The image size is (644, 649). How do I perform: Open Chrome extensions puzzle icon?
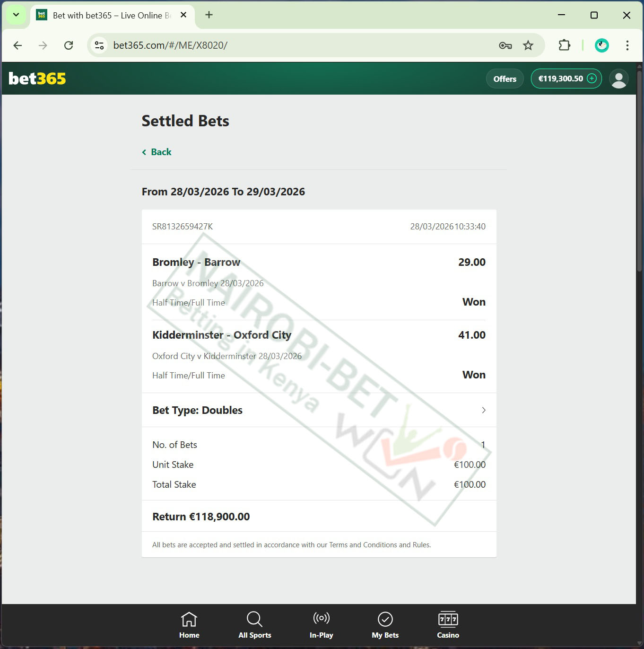click(564, 45)
